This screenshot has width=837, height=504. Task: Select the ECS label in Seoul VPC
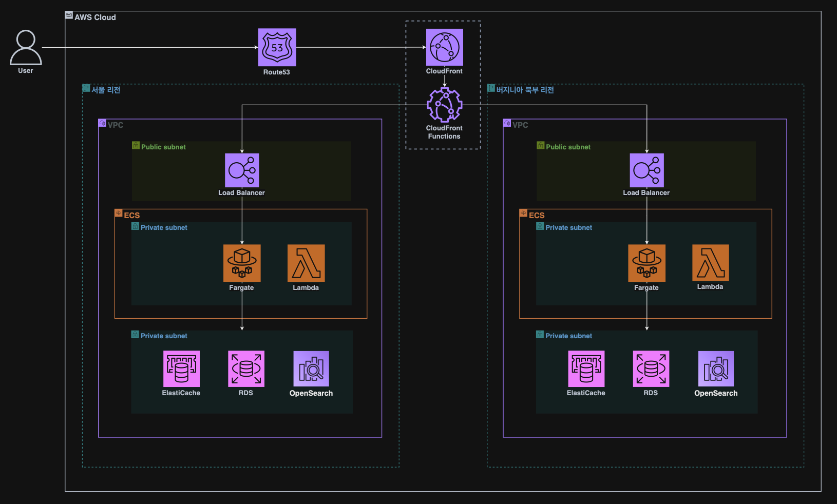click(131, 215)
